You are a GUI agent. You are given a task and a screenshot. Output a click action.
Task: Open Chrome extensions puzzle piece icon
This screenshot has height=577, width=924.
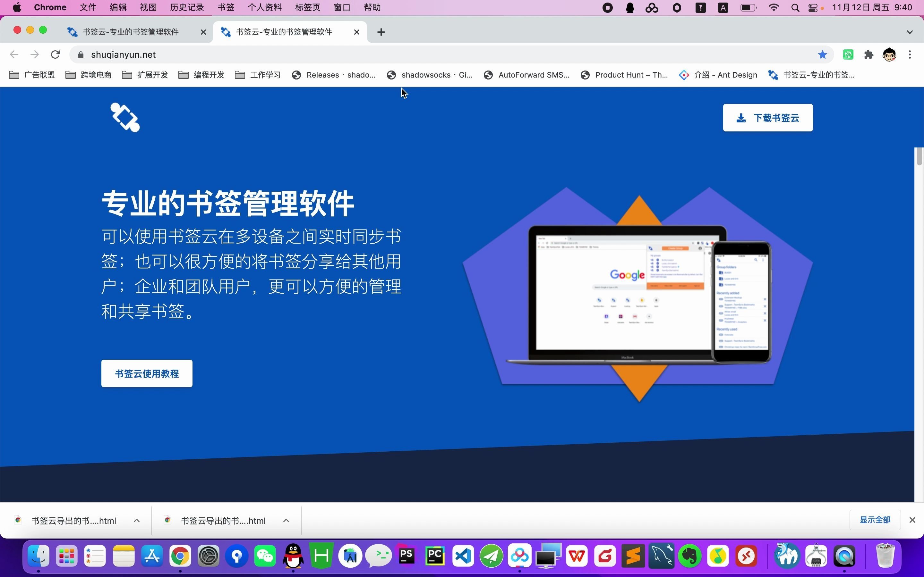click(870, 54)
